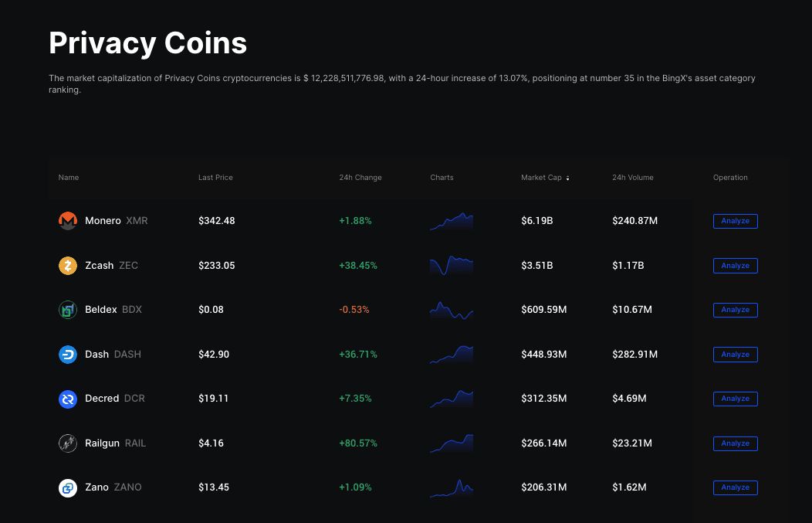Click the Beldex coin logo icon

[x=68, y=310]
